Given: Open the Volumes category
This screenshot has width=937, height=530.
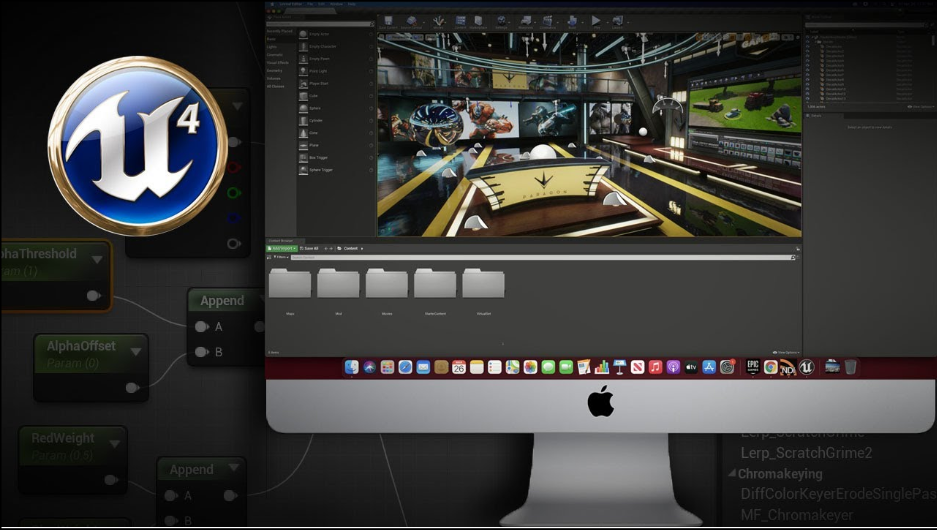Looking at the screenshot, I should pyautogui.click(x=274, y=78).
